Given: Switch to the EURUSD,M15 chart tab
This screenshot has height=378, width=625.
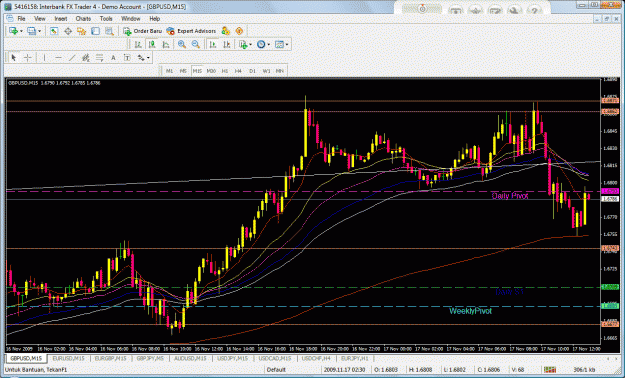Looking at the screenshot, I should [68, 358].
